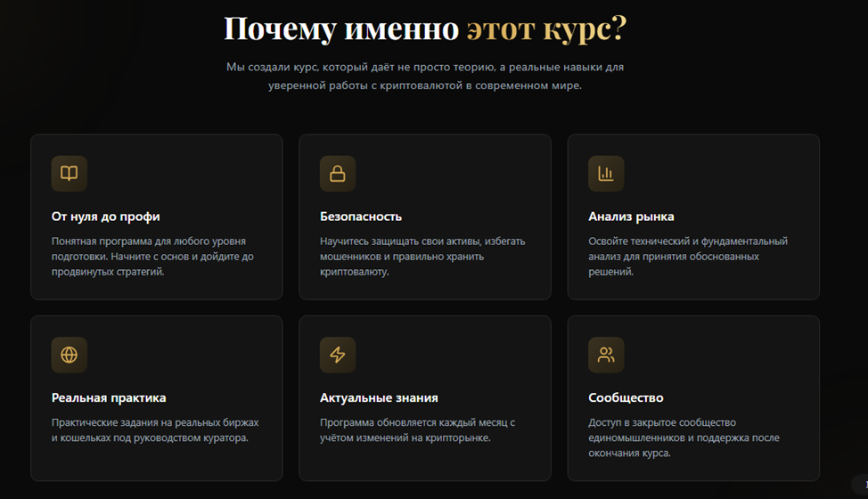Click the people icon above Сообщество
The height and width of the screenshot is (499, 868).
pos(606,355)
